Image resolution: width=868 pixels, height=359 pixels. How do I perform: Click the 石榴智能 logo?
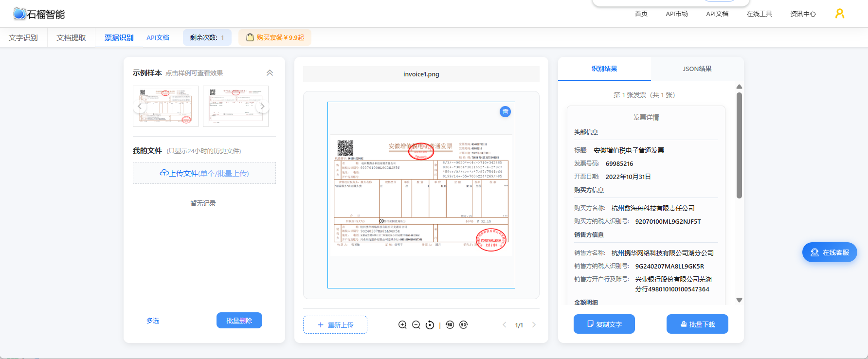39,14
